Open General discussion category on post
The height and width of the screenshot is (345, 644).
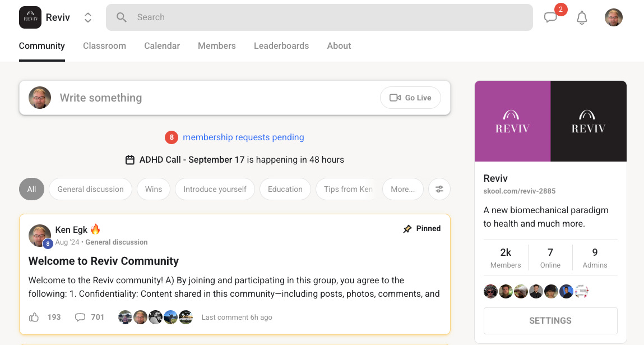pos(116,242)
